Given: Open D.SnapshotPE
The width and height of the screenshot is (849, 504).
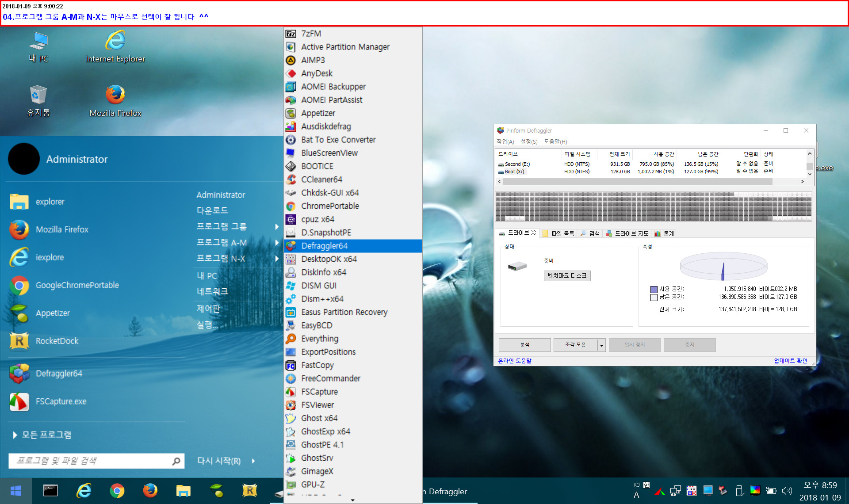Looking at the screenshot, I should pos(352,233).
